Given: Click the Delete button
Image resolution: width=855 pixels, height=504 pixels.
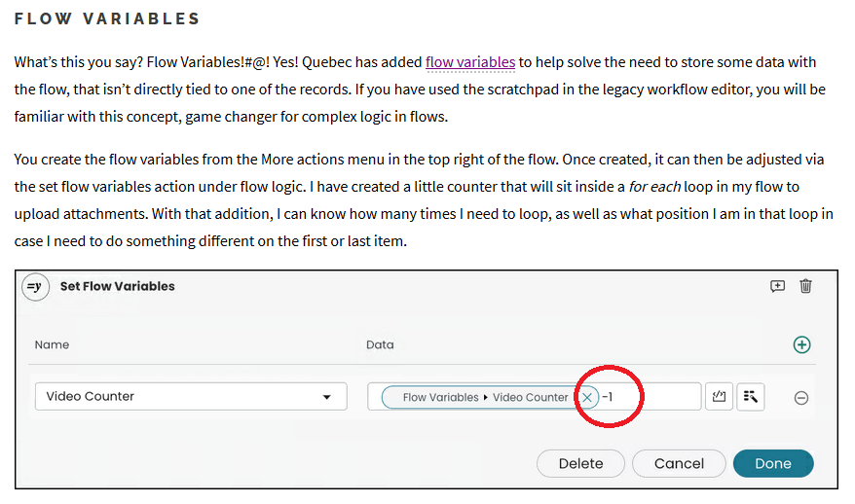Looking at the screenshot, I should [x=580, y=463].
